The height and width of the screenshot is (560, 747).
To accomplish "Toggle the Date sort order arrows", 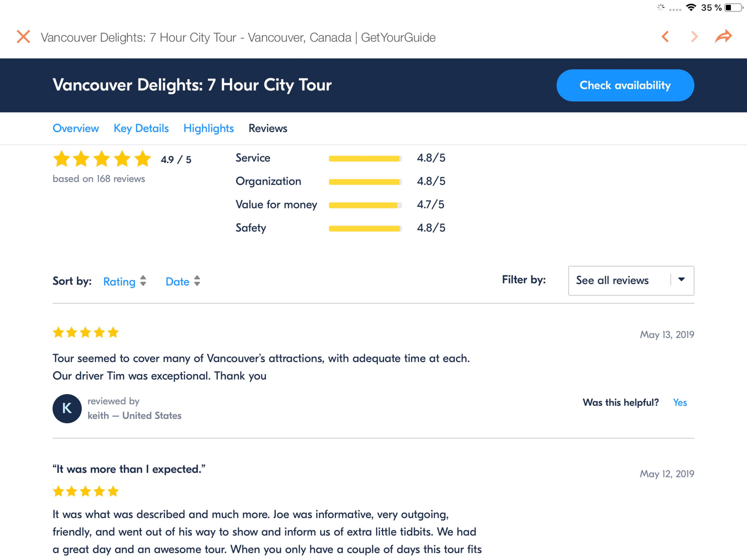I will [197, 281].
